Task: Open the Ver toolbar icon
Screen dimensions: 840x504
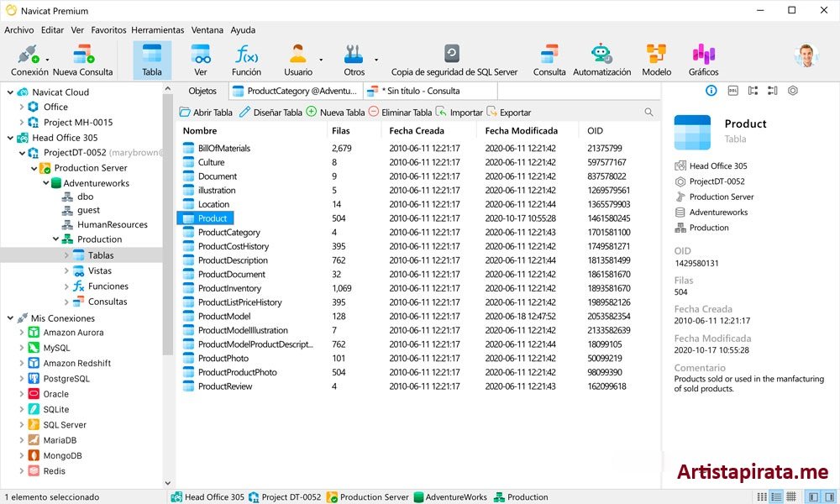Action: [x=200, y=60]
